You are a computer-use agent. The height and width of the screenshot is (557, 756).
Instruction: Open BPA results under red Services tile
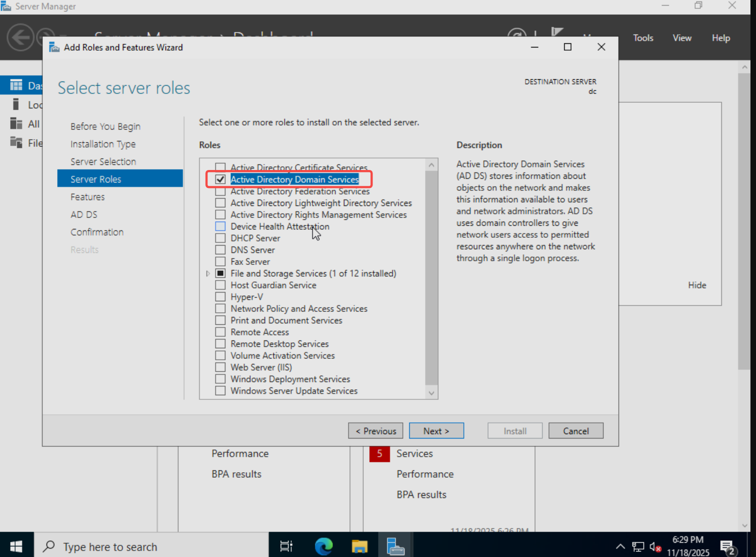pyautogui.click(x=421, y=494)
